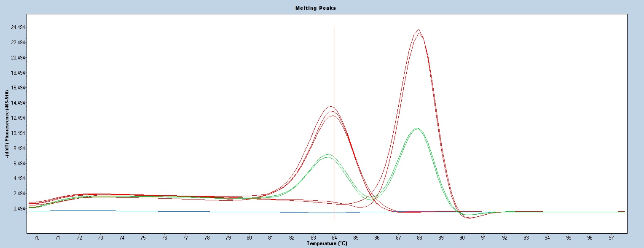Select the 90 tick label on the x-axis
The image size is (644, 248).
[462, 238]
